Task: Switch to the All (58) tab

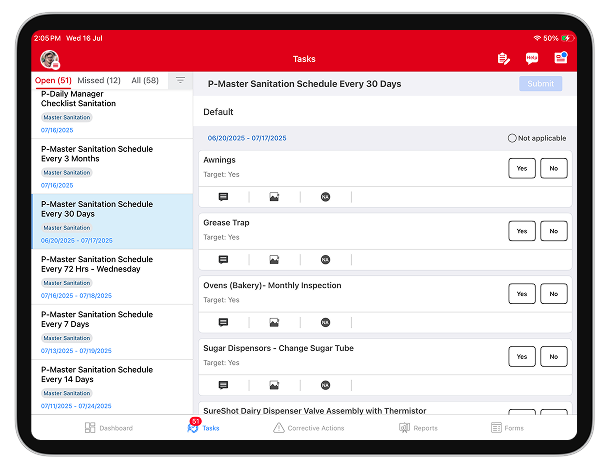Action: pyautogui.click(x=145, y=80)
